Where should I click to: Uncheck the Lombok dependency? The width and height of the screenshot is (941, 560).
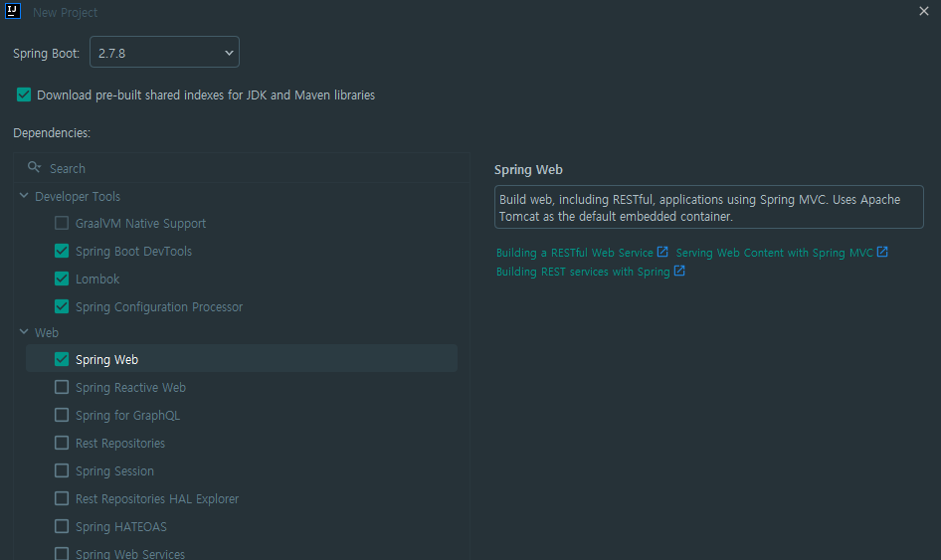(x=62, y=279)
